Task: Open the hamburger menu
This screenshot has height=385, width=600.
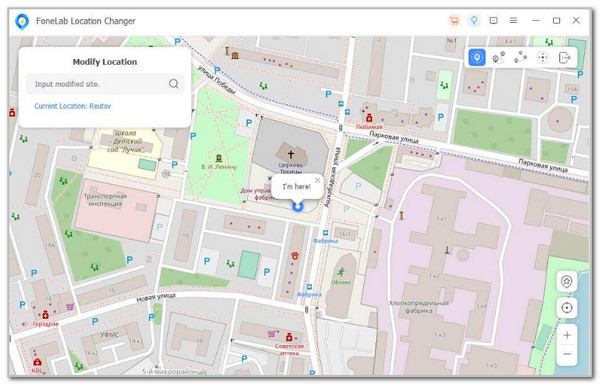Action: click(513, 20)
